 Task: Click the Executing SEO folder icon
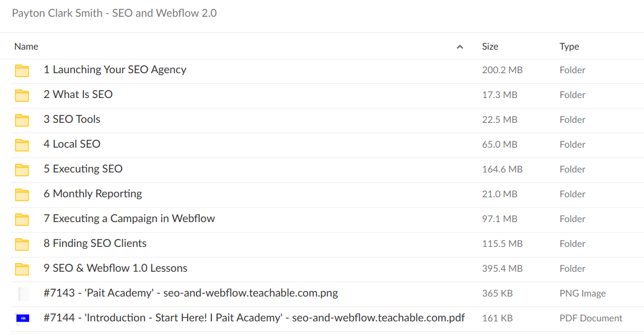pos(22,169)
